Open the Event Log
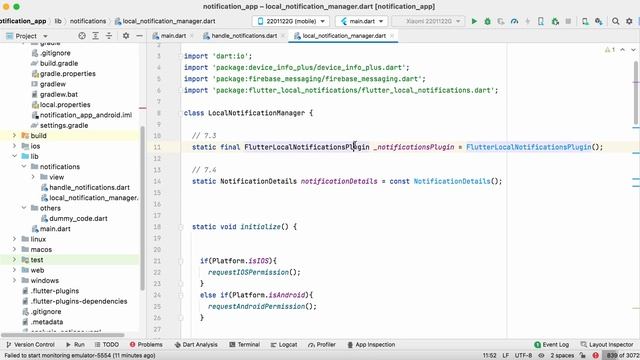The image size is (640, 360). [551, 345]
